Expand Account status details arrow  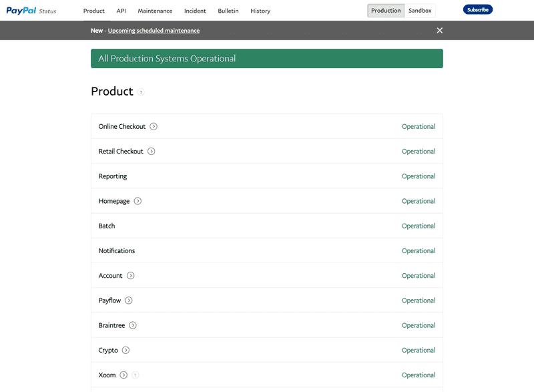131,275
